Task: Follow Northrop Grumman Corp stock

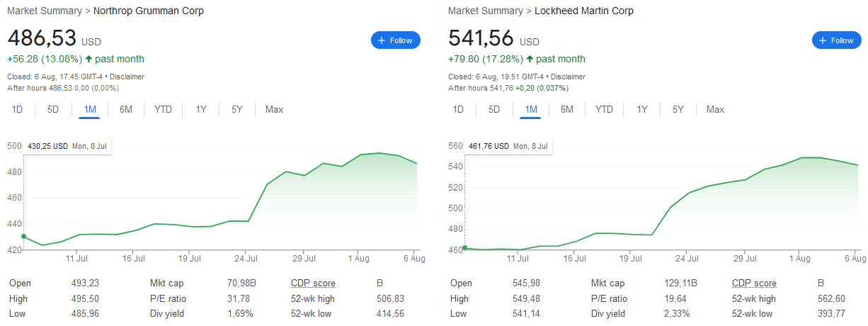Action: (396, 40)
